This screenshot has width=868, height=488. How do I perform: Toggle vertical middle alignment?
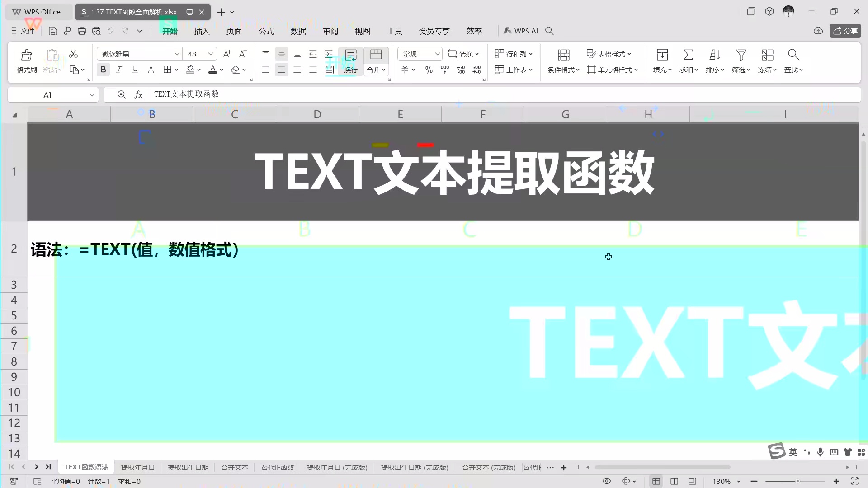click(281, 54)
